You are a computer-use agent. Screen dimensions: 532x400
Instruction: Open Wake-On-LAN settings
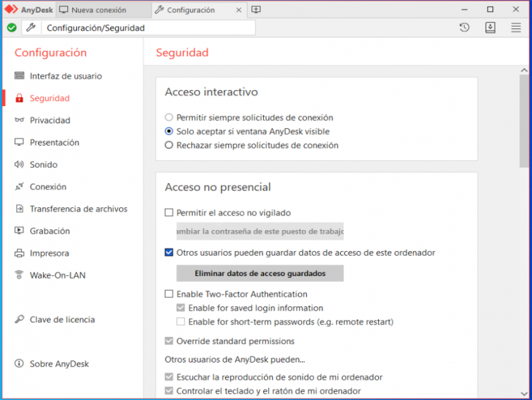pyautogui.click(x=57, y=275)
